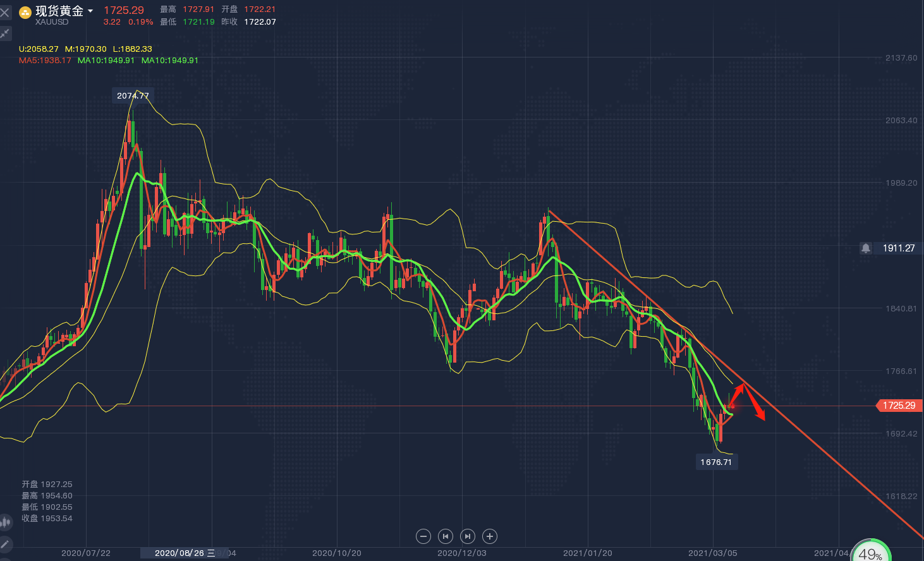Click the 49% circular progress indicator
This screenshot has width=924, height=561.
870,553
